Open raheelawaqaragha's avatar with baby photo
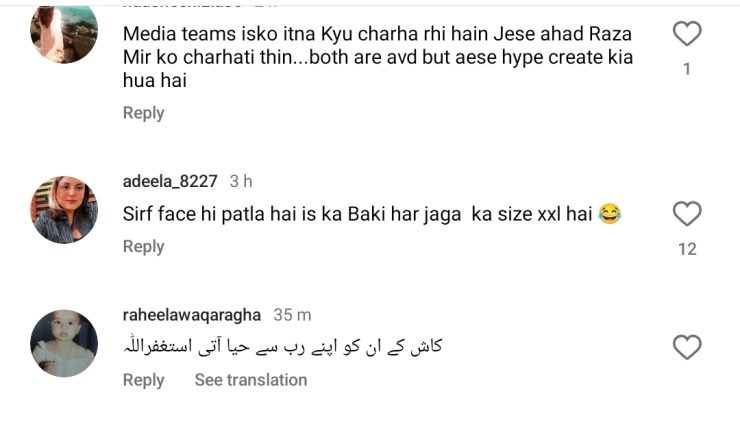 pos(65,343)
